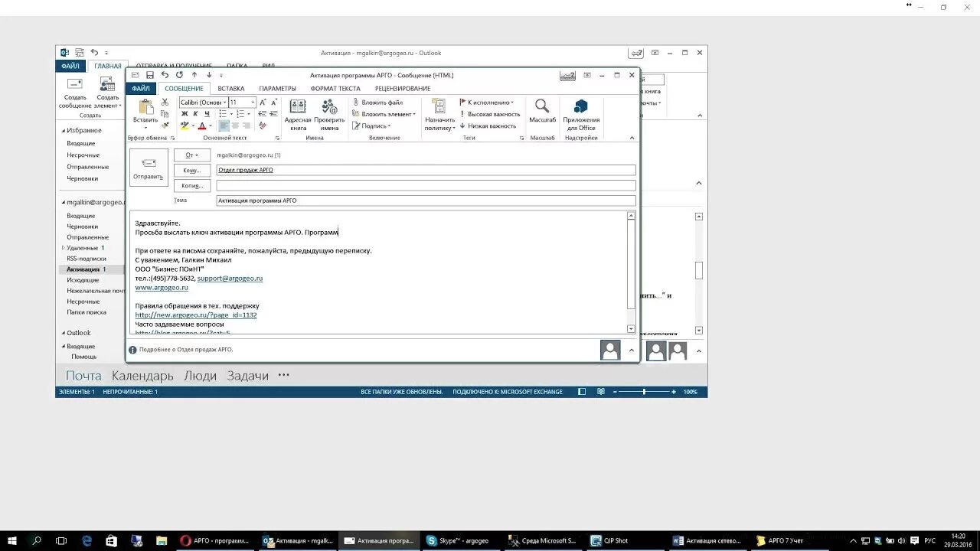The width and height of the screenshot is (980, 551).
Task: Open www.argogeo.ru link in signature
Action: click(x=162, y=288)
